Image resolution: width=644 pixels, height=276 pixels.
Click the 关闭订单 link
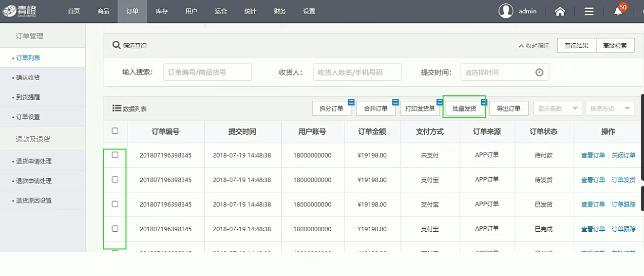(624, 155)
